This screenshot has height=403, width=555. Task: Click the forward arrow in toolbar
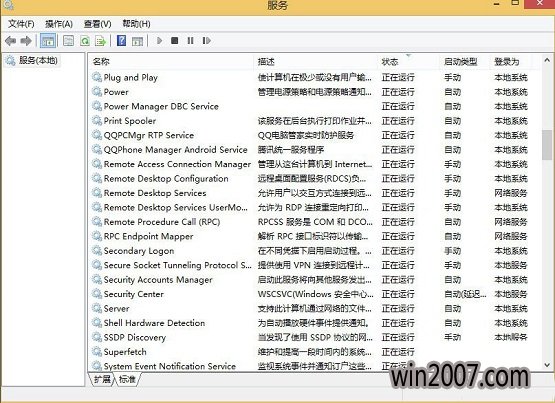point(26,41)
